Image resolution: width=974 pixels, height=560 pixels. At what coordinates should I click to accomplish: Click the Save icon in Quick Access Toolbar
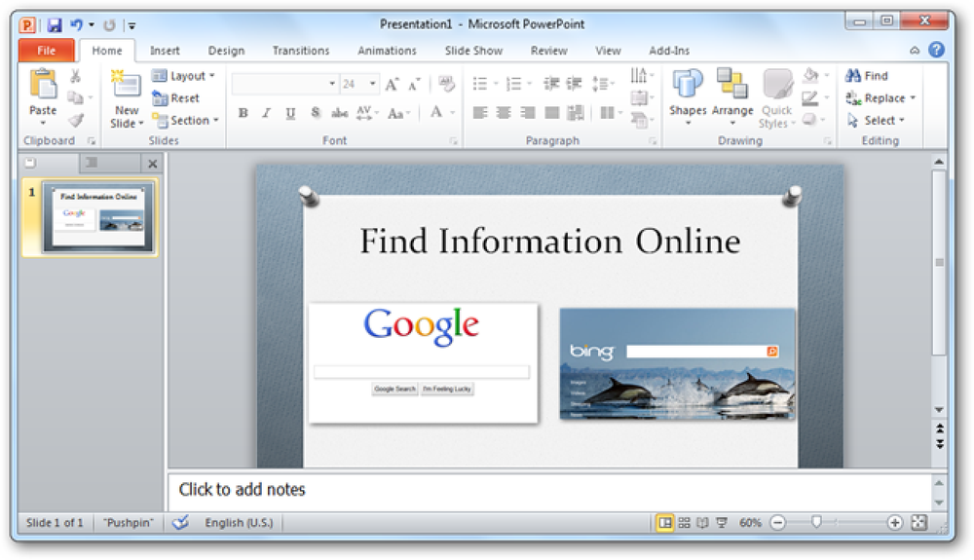coord(55,24)
